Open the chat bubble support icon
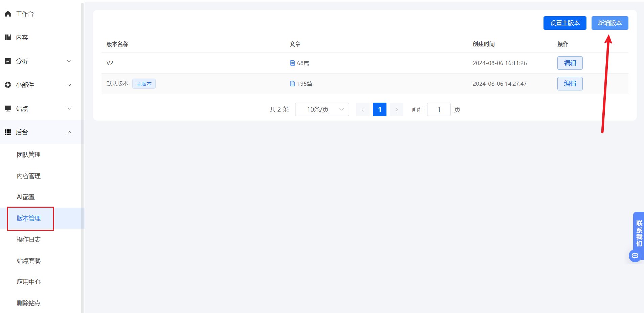The image size is (644, 313). tap(635, 256)
